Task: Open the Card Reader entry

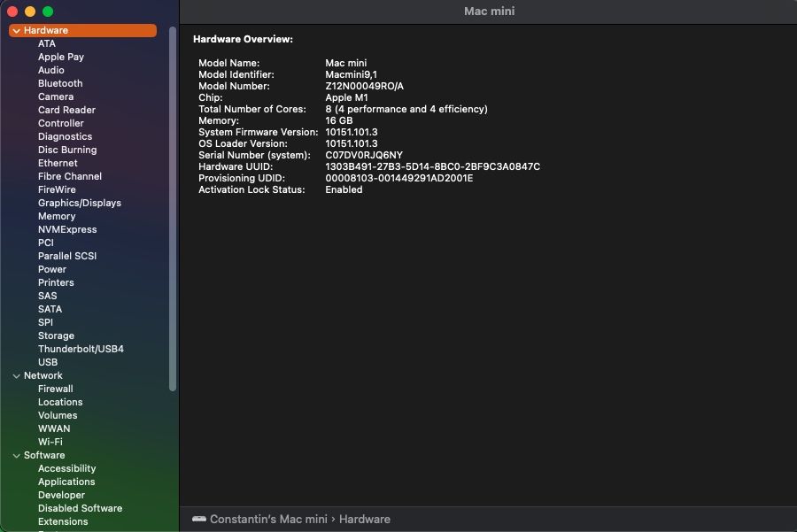Action: [66, 110]
